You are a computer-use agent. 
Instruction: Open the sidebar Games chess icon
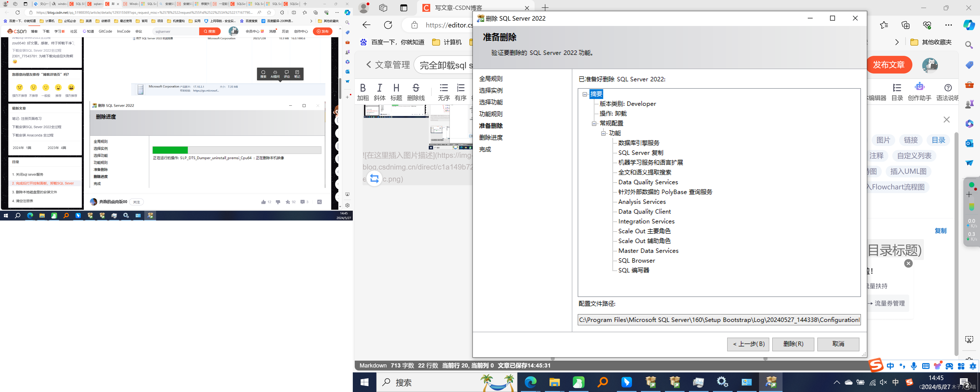click(x=969, y=104)
